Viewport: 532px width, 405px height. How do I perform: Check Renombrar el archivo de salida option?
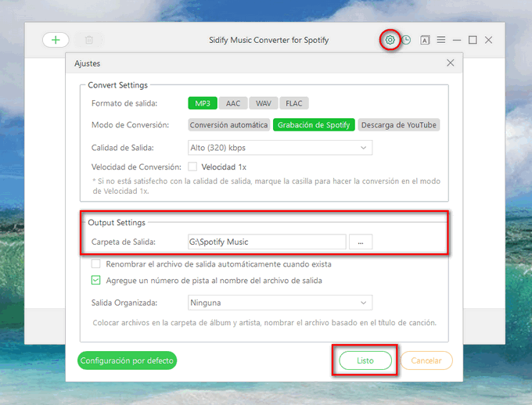(x=96, y=264)
